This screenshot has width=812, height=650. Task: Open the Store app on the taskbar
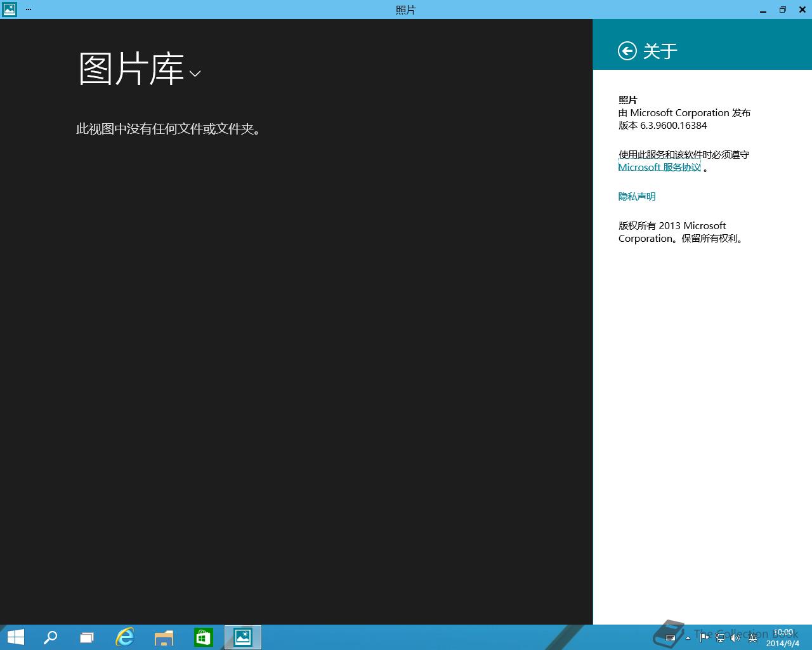click(x=203, y=637)
